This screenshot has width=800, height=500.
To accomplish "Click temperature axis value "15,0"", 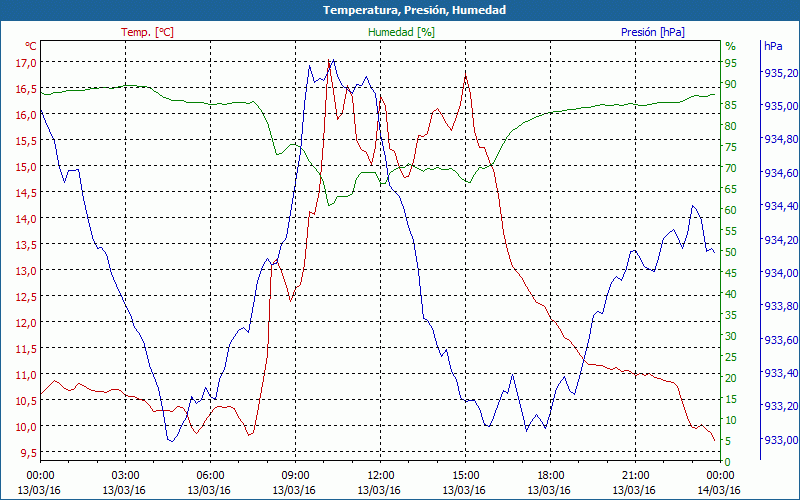I will 26,167.
